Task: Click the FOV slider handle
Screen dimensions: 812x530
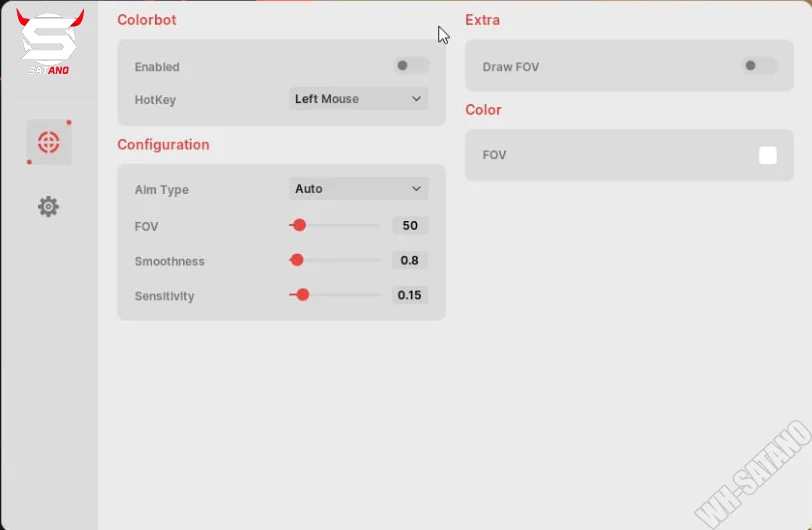Action: [x=299, y=226]
